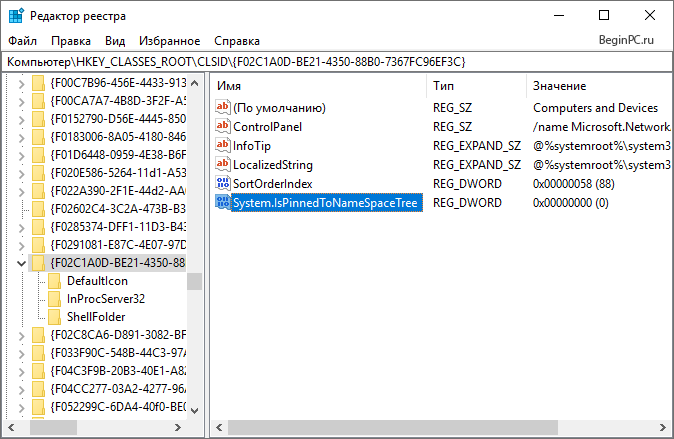The height and width of the screenshot is (439, 674).
Task: Sort values by the Тип column header
Action: pos(477,86)
